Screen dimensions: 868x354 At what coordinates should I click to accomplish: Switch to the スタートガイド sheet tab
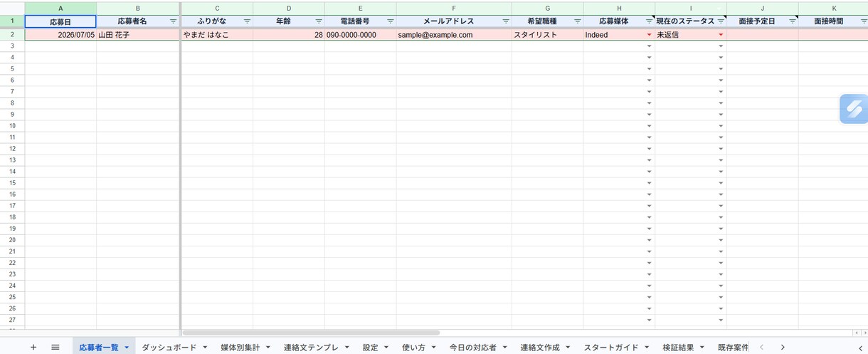click(611, 348)
